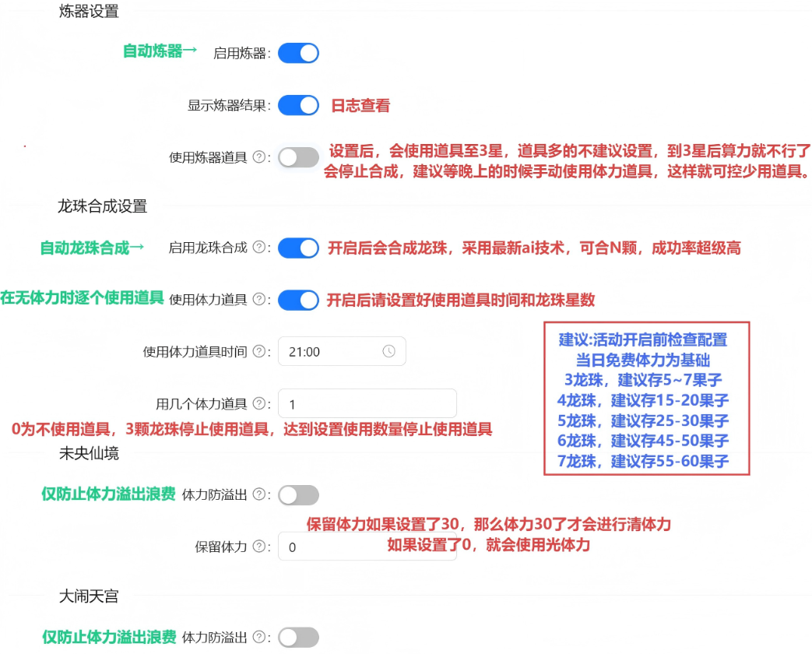Click help icon beside 使用体力道具 toggle label
812x654 pixels.
coord(259,300)
